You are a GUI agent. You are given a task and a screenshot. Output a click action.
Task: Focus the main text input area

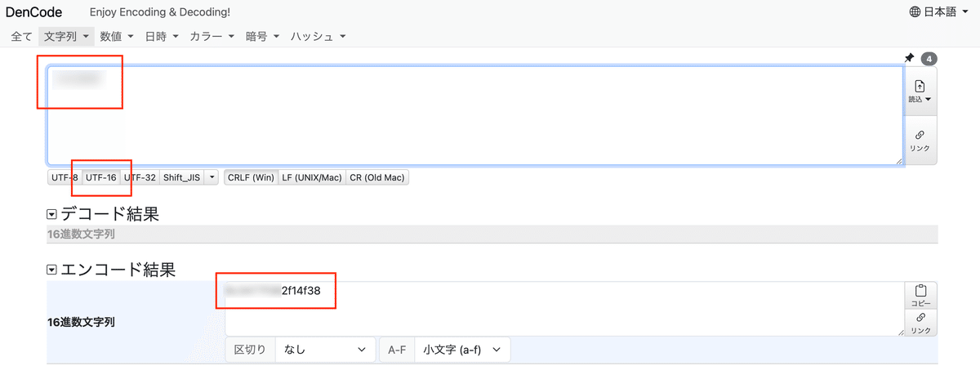tap(475, 115)
